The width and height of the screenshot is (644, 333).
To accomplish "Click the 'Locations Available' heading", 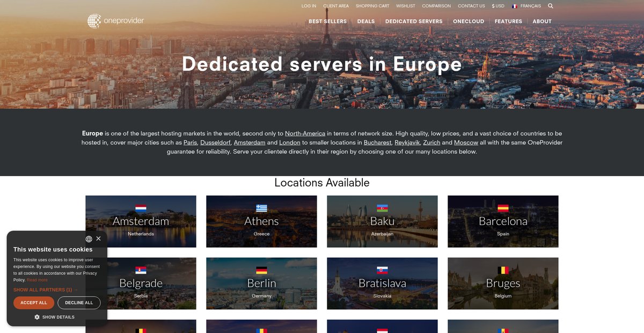I will click(322, 183).
